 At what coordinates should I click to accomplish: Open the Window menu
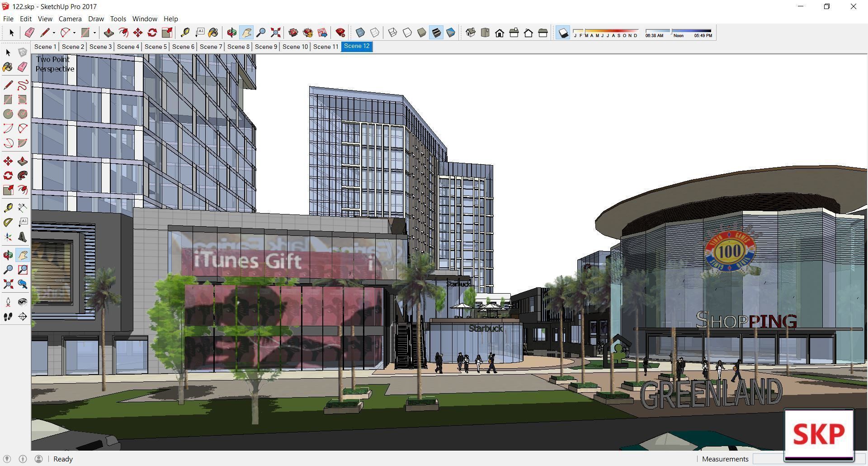tap(145, 19)
